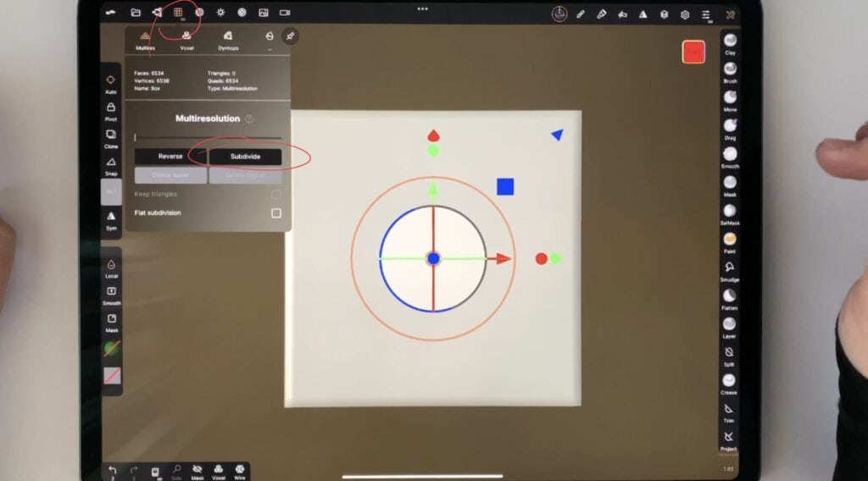Open the Settings gear menu
868x481 pixels.
[685, 14]
